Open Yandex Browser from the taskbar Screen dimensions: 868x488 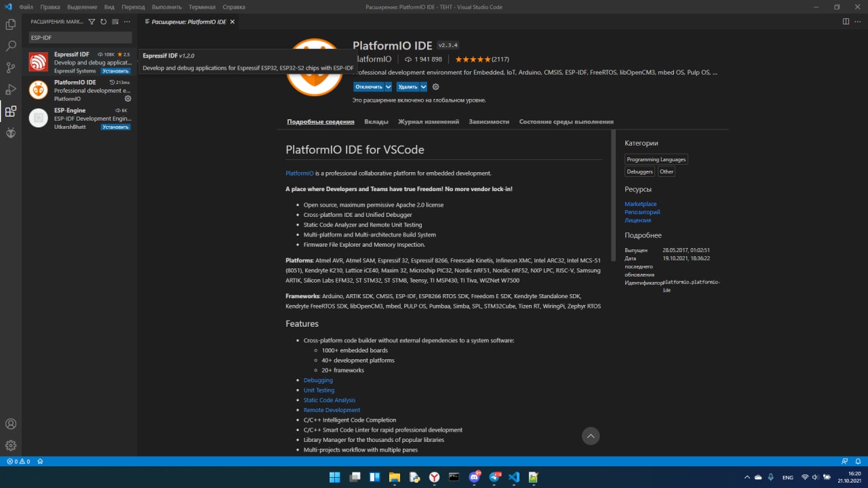point(434,477)
